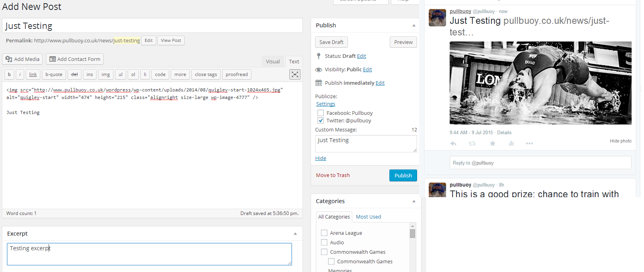
Task: Collapse the Publish panel
Action: [x=414, y=25]
